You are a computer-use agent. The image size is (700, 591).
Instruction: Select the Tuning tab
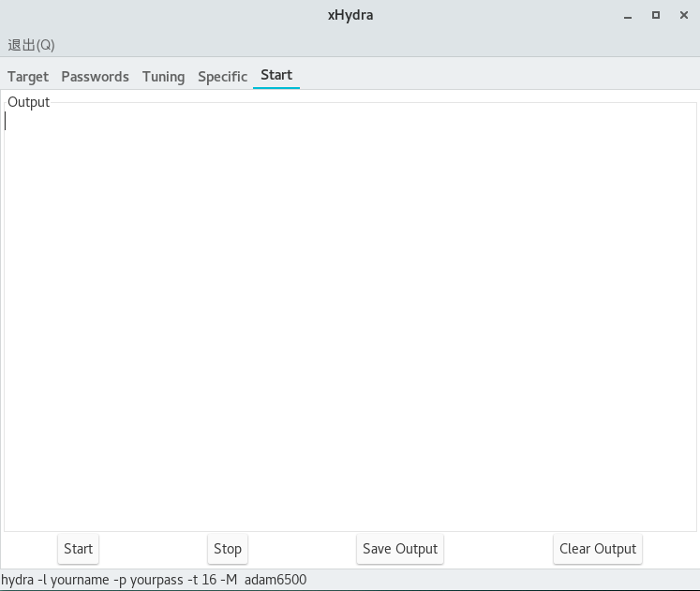click(163, 77)
